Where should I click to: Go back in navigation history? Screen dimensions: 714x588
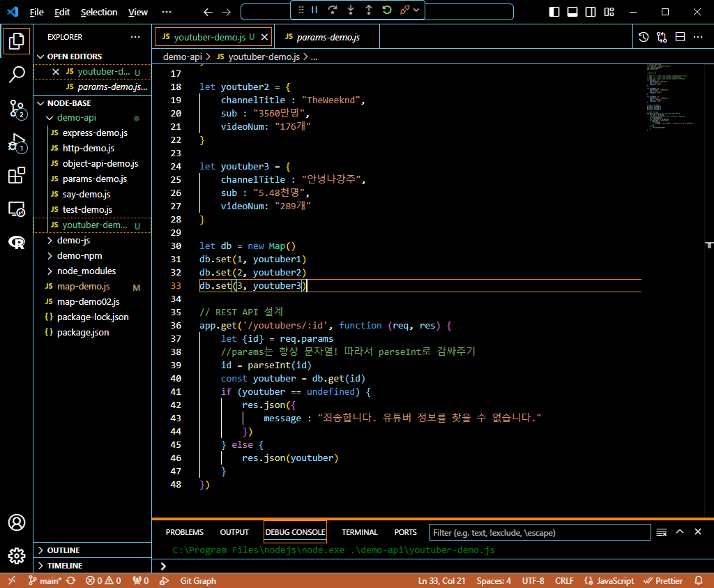tap(208, 13)
